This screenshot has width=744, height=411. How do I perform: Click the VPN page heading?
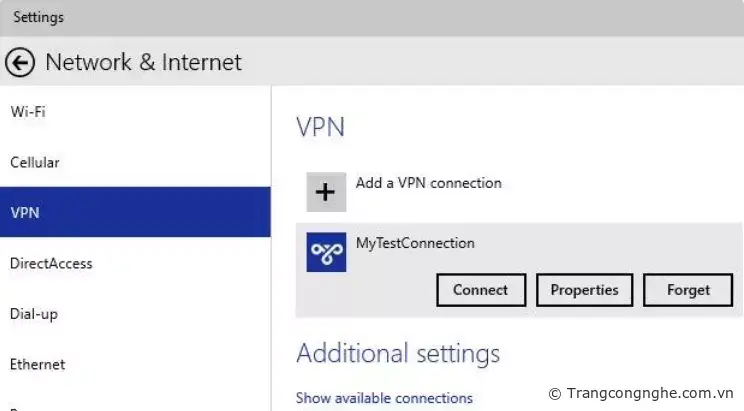pyautogui.click(x=320, y=127)
